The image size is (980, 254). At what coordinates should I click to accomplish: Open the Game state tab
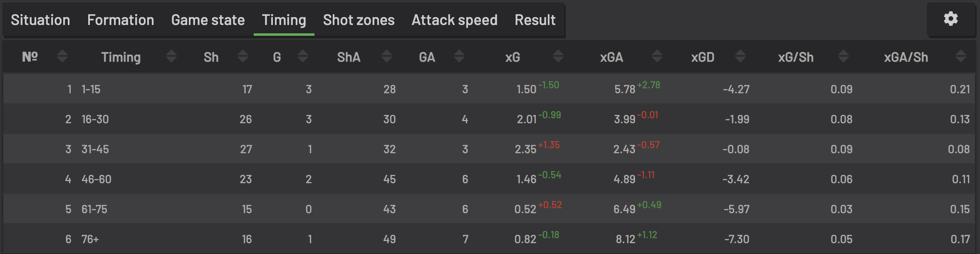208,20
